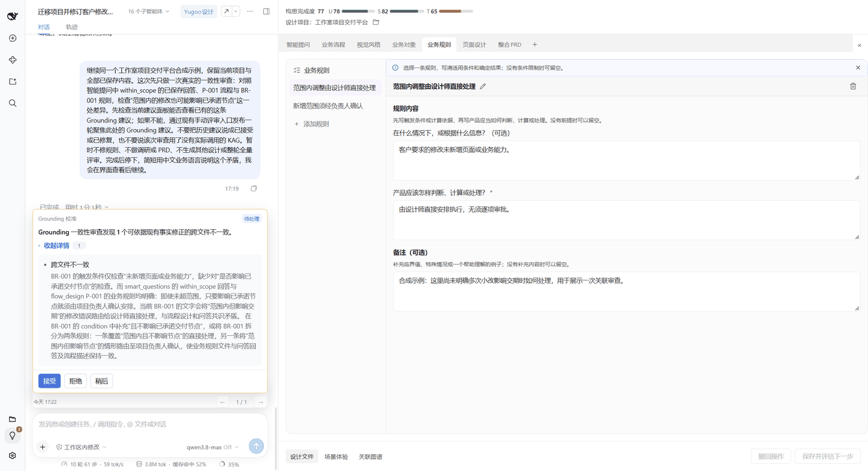Send the message with arrow button
Screen dimensions: 868x471
tap(256, 446)
